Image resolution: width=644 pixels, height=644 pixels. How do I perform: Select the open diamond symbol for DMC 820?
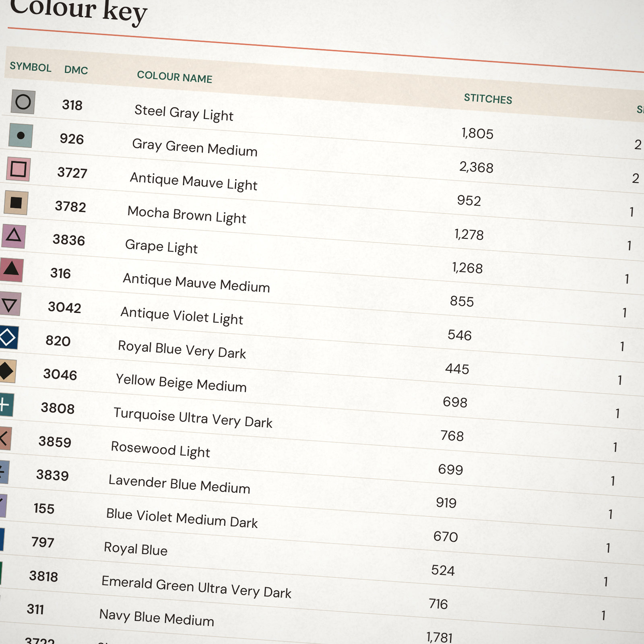pos(8,337)
